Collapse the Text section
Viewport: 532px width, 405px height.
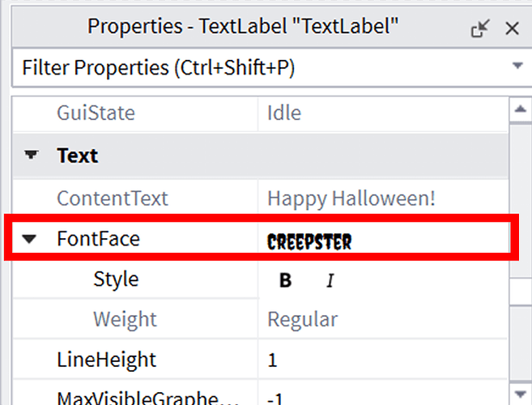coord(32,156)
